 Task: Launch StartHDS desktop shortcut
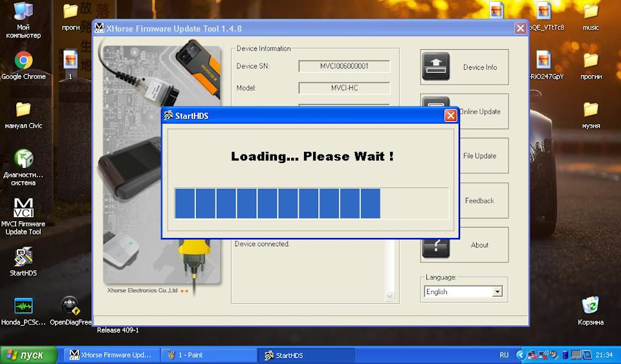click(23, 261)
